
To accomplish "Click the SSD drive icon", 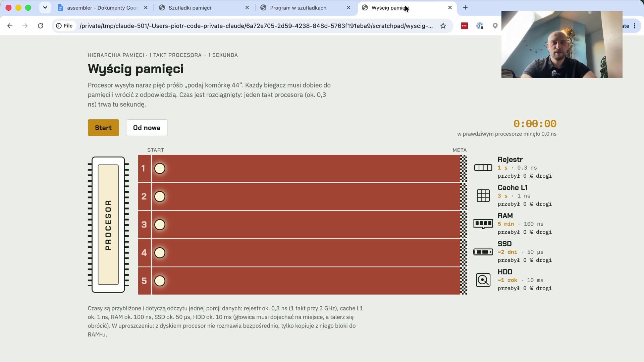I will click(x=483, y=252).
